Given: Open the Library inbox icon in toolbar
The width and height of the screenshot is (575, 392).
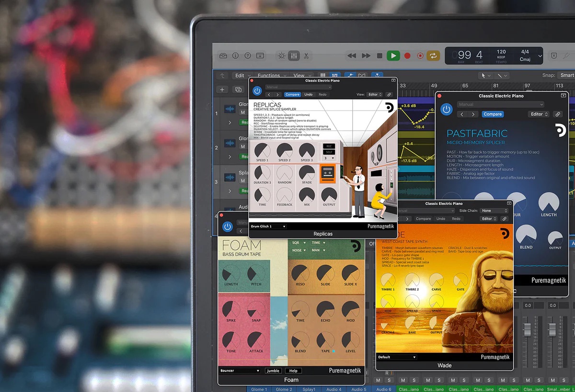Looking at the screenshot, I should pyautogui.click(x=223, y=56).
